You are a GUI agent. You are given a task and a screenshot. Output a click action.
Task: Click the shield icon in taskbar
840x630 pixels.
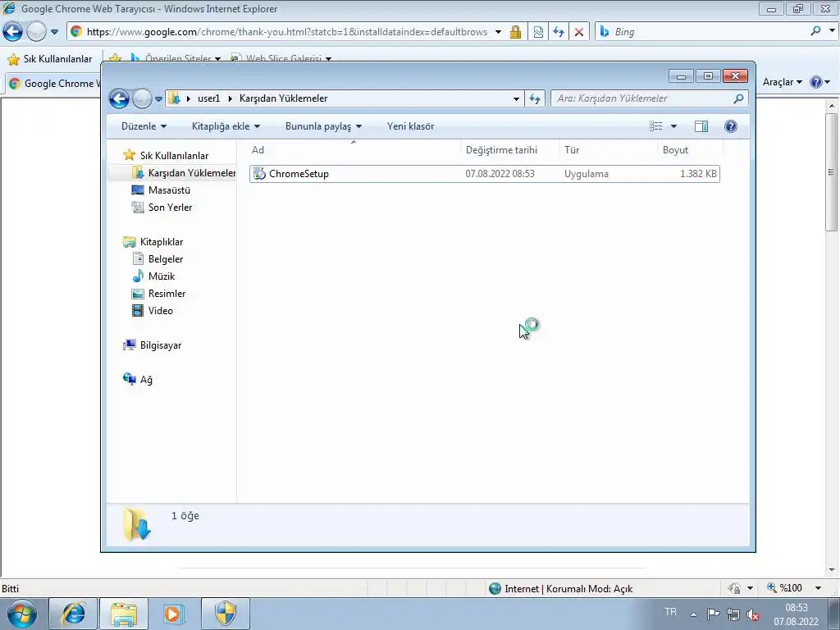coord(225,614)
